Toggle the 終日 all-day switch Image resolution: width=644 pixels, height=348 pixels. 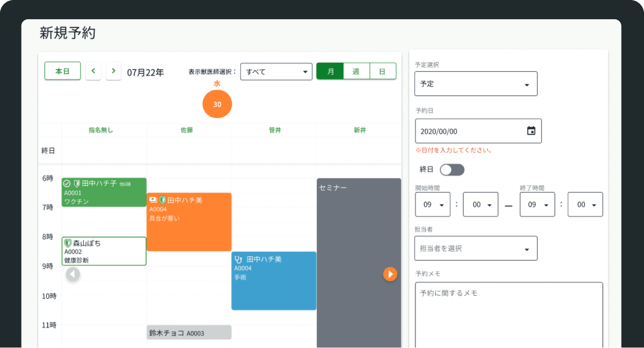click(x=452, y=170)
